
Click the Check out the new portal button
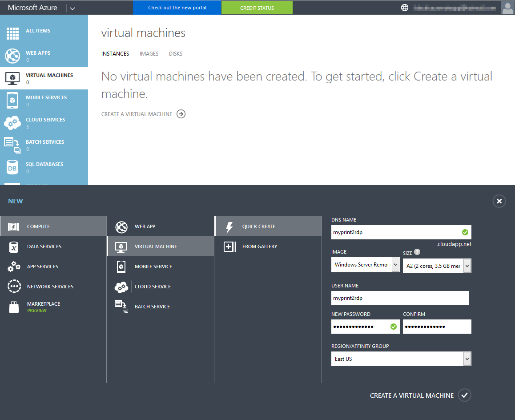pyautogui.click(x=177, y=8)
